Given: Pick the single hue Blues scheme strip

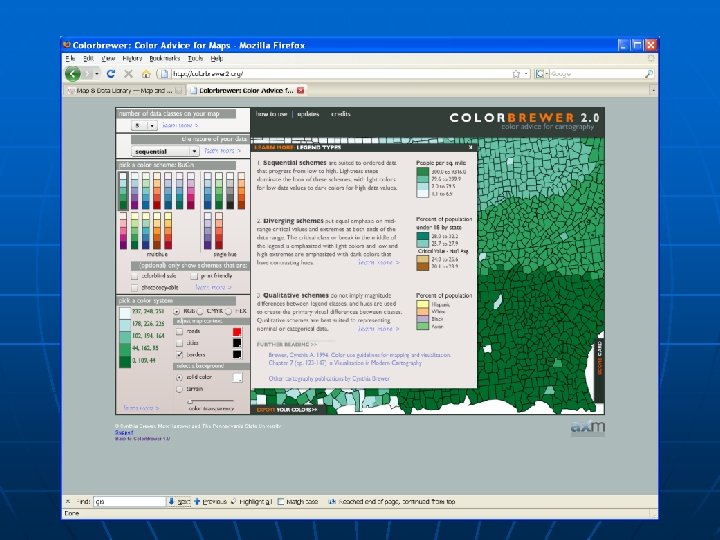Looking at the screenshot, I should [208, 191].
